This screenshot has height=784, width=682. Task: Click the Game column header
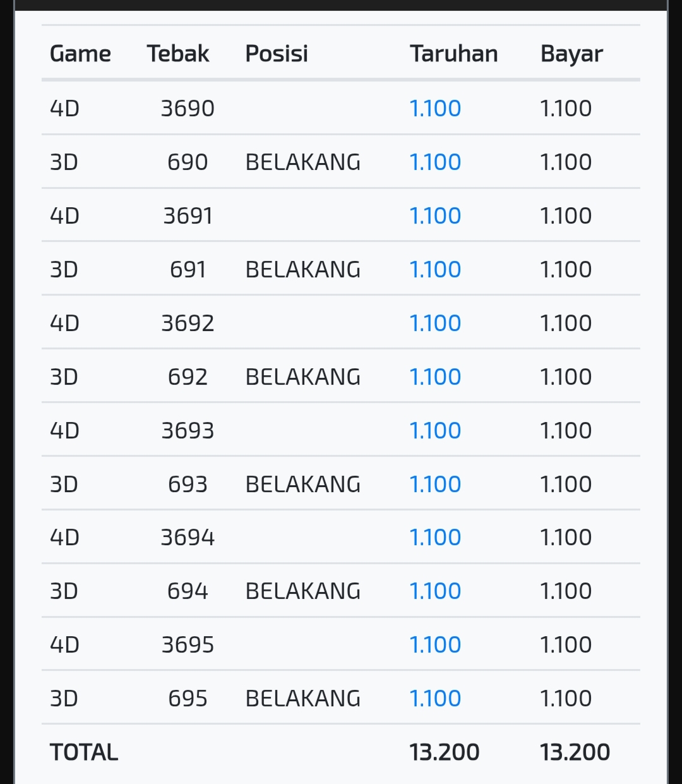(x=80, y=54)
